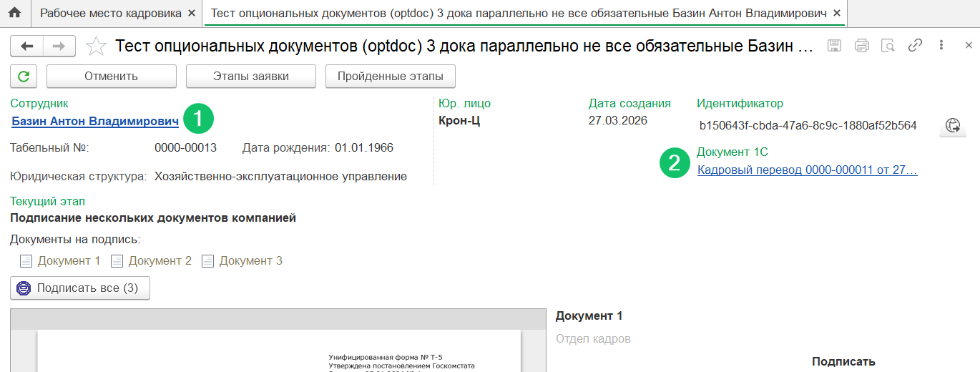Screen dimensions: 980x372
Task: Switch to Рабочее место кадровика tab
Action: tap(112, 14)
